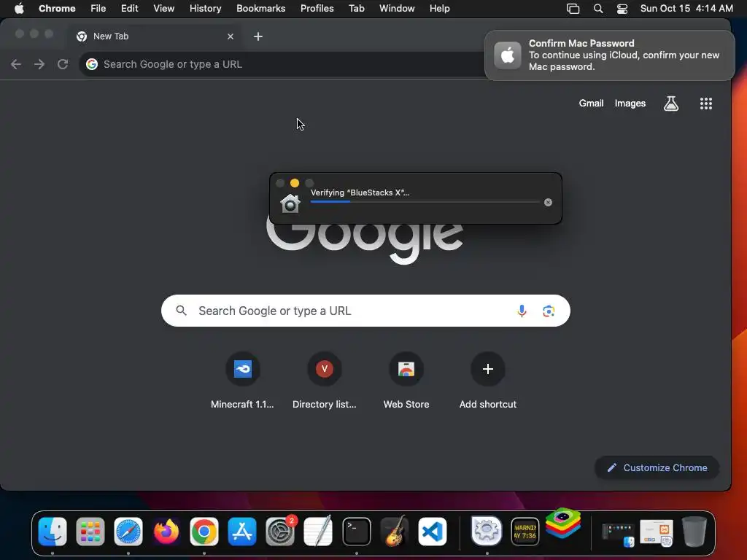Start voice search with the microphone icon
Screen dimensions: 747x560
click(522, 311)
